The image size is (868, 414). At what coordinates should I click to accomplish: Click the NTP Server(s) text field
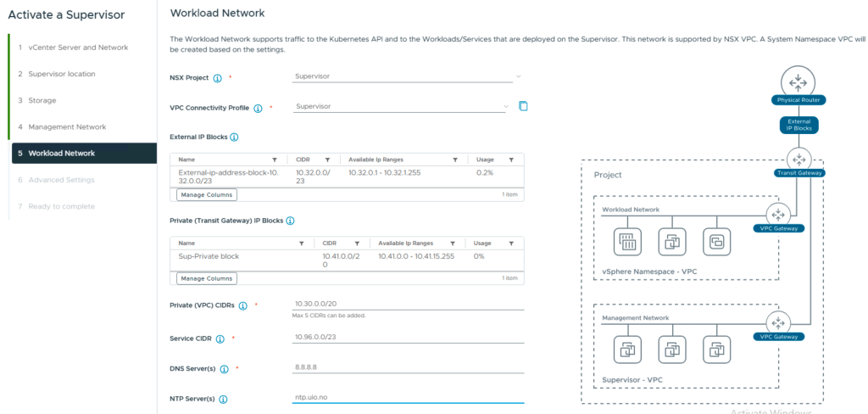(x=407, y=396)
